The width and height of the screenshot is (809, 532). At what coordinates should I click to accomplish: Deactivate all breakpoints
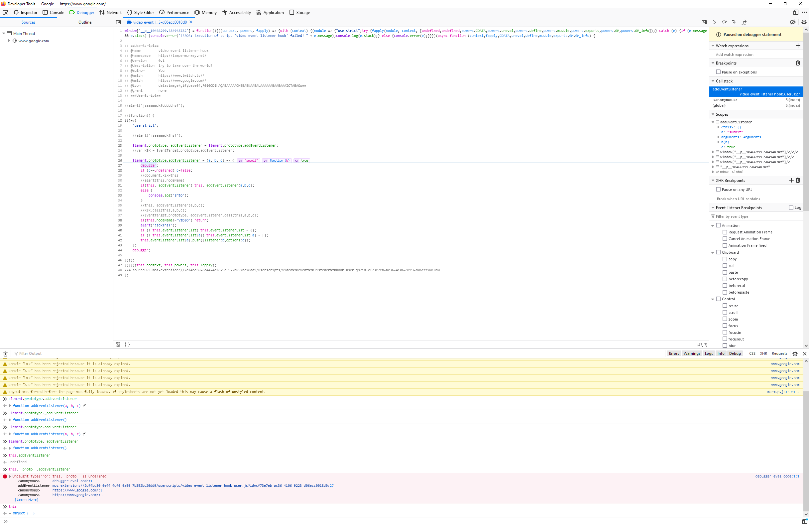pos(793,22)
